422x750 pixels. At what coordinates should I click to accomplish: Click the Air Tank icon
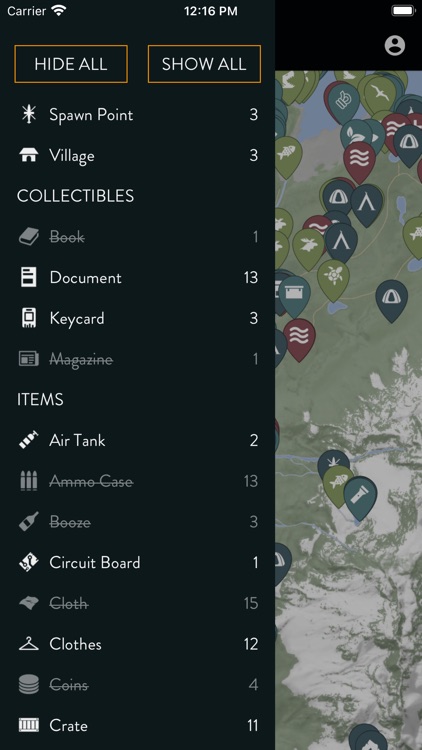click(x=29, y=440)
